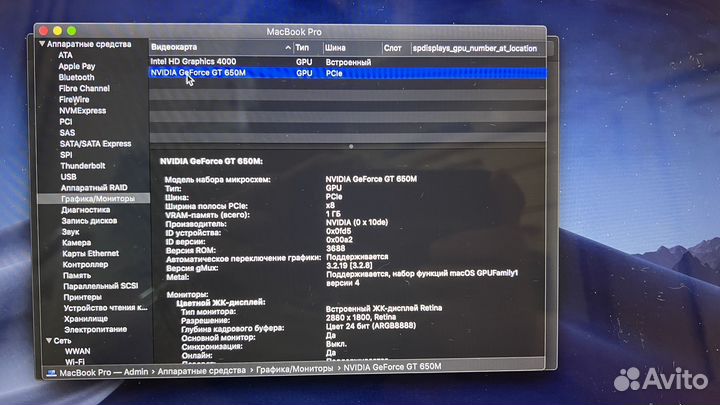Click NVIDIA GeForce GT 650M in path bar
Screen dimensions: 720x405
[x=392, y=366]
